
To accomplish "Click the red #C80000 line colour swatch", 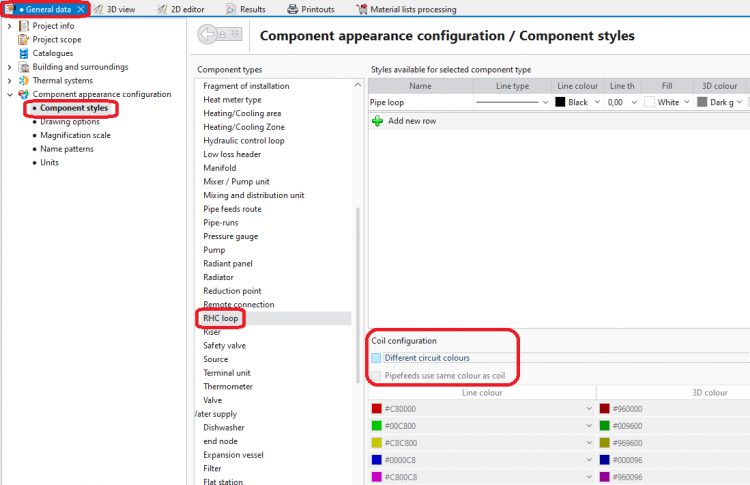I will tap(377, 409).
